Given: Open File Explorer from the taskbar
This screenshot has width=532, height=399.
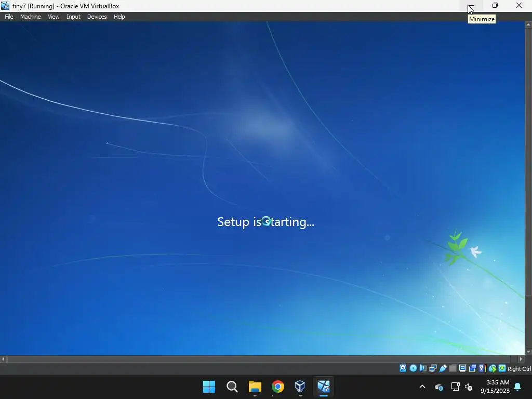Looking at the screenshot, I should pos(255,387).
